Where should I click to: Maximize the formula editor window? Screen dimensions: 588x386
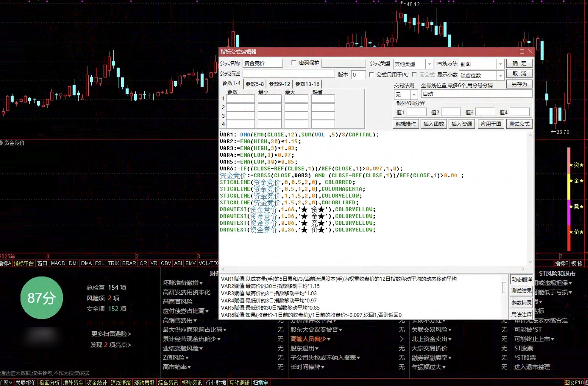pos(522,52)
